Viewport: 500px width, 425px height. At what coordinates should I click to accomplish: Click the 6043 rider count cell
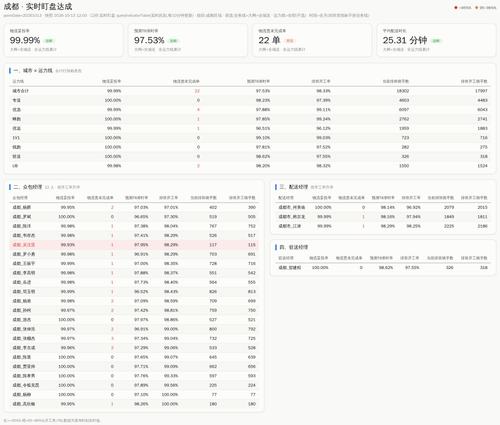coord(482,110)
